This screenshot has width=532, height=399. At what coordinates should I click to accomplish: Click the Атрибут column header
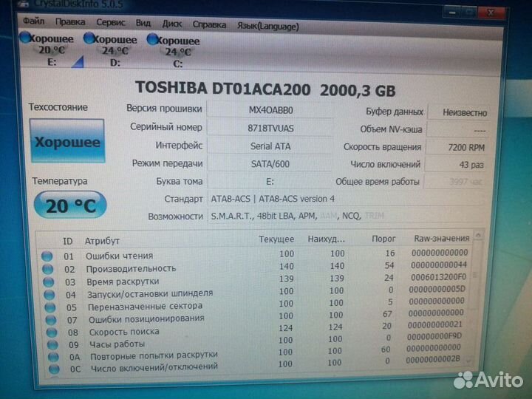click(102, 241)
